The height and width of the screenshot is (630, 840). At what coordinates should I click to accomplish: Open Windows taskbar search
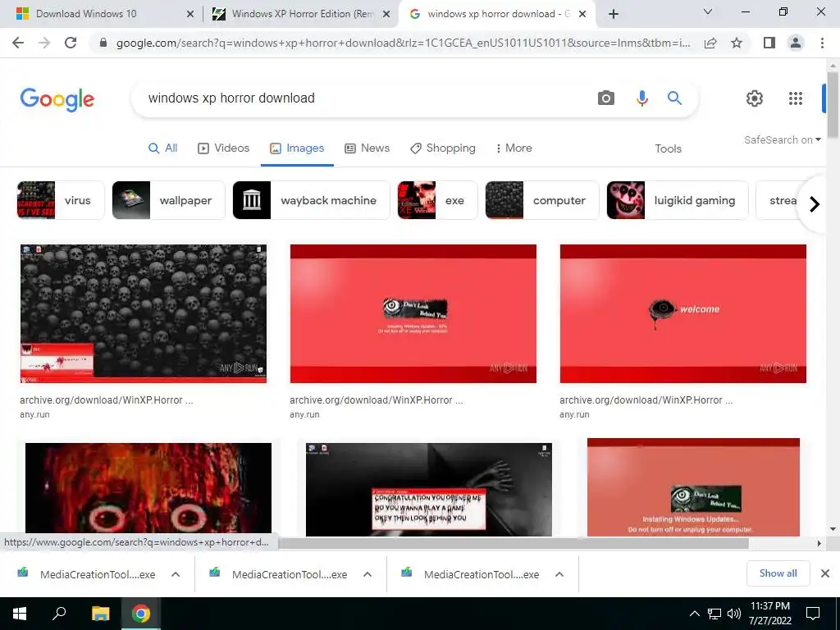coord(59,614)
